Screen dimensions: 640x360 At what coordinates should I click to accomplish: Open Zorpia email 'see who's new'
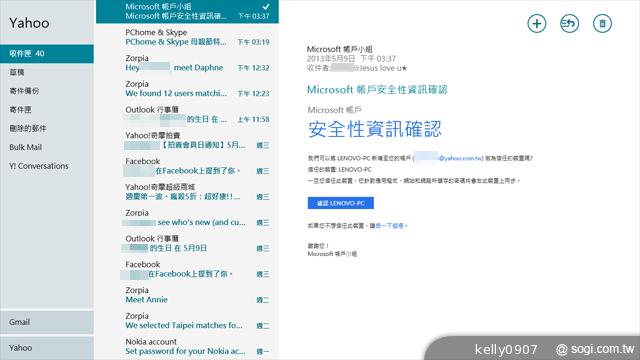[x=187, y=218]
